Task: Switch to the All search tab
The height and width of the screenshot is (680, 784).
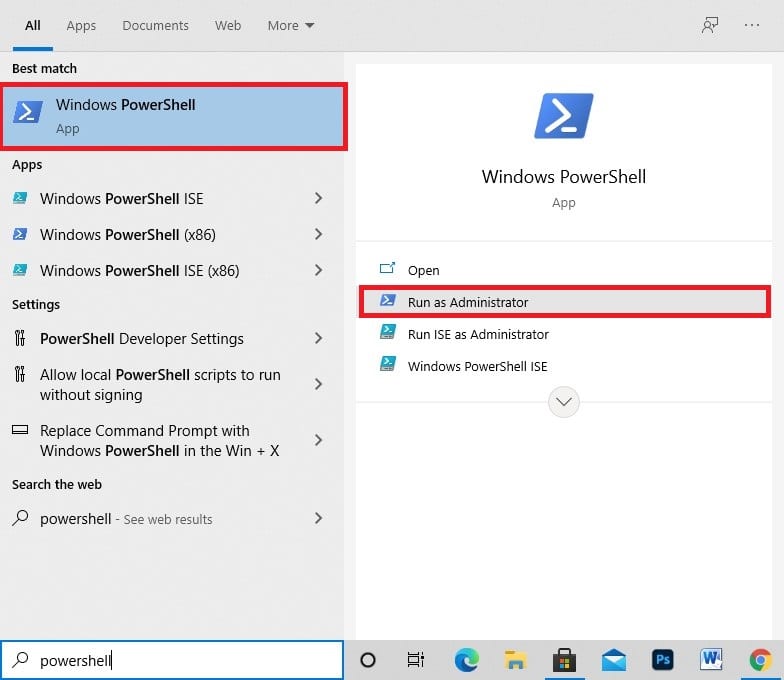Action: pos(32,26)
